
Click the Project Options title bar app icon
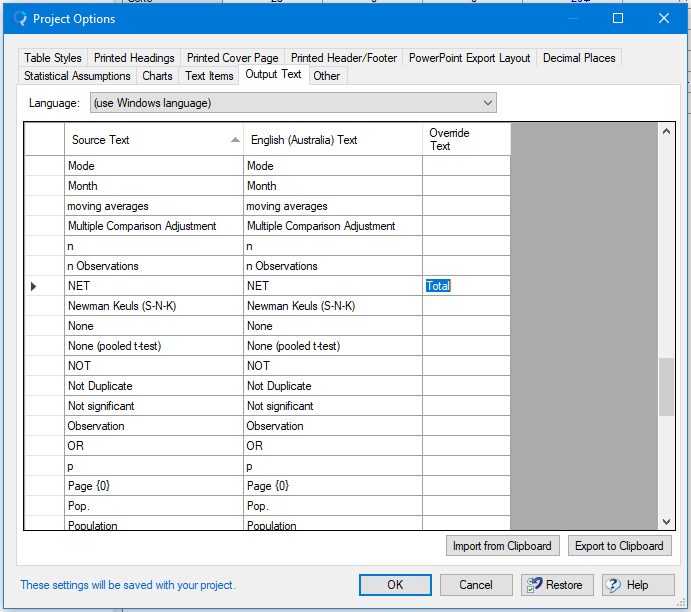[x=20, y=19]
